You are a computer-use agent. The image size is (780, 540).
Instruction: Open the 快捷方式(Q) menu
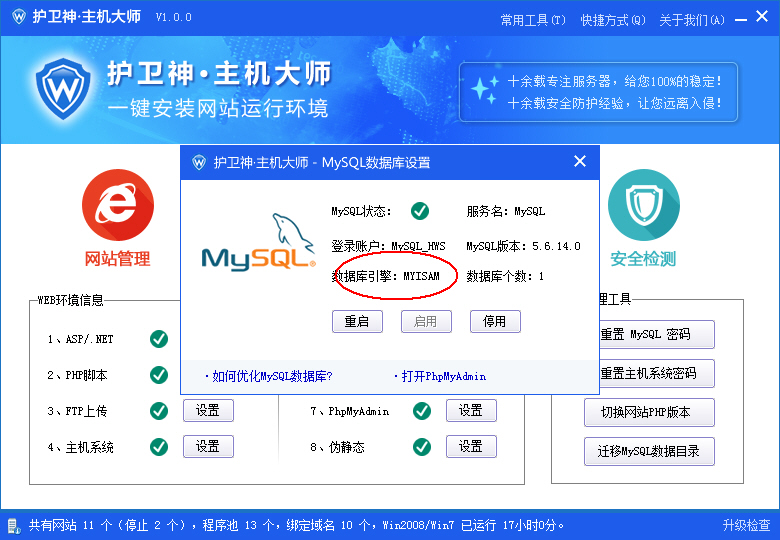click(x=613, y=19)
